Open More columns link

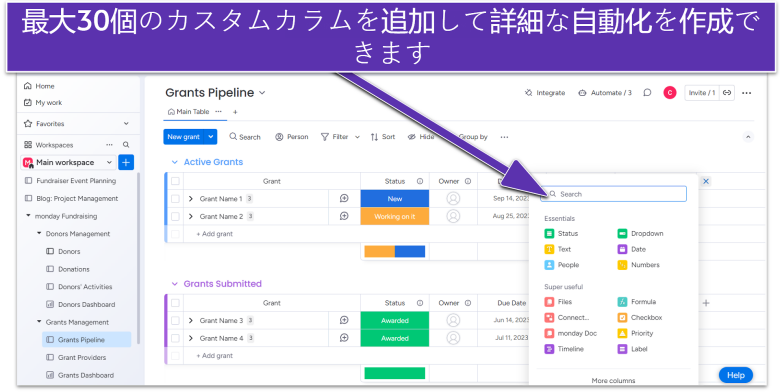tap(613, 381)
